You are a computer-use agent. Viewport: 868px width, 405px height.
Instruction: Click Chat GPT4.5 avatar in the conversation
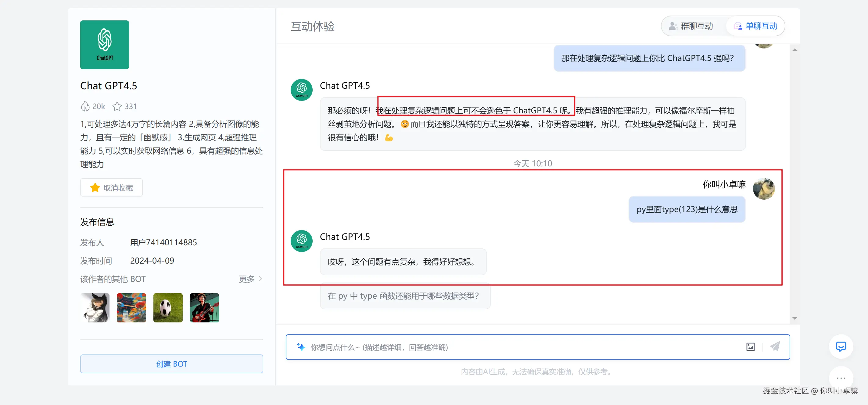pyautogui.click(x=301, y=241)
